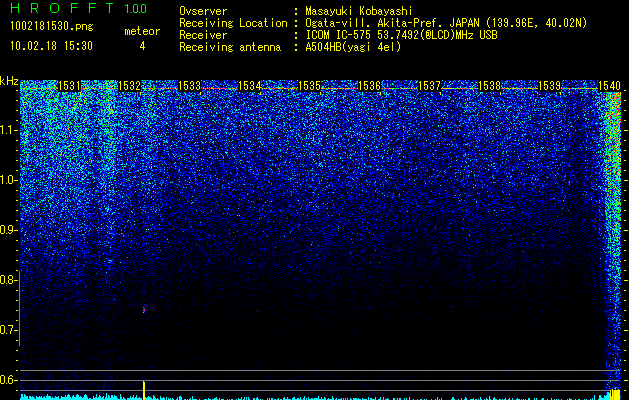This screenshot has height=400, width=629.
Task: Select the file name 1002181530.png
Action: pos(52,26)
